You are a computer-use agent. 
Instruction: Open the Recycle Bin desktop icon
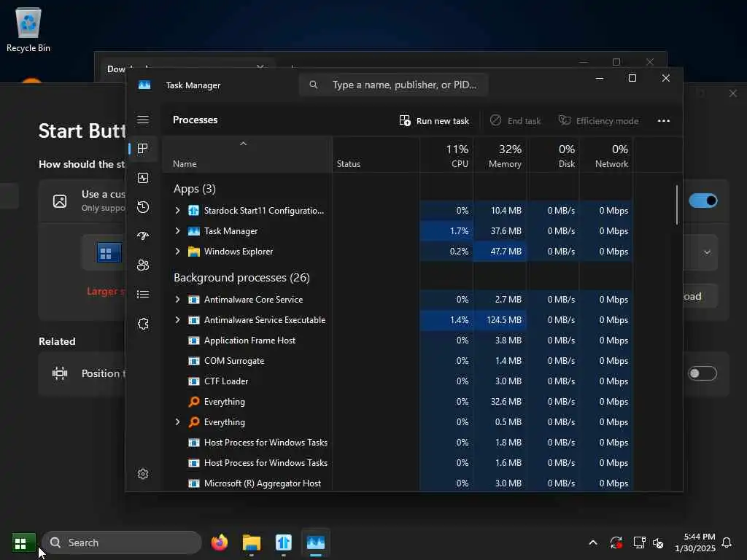(x=28, y=29)
